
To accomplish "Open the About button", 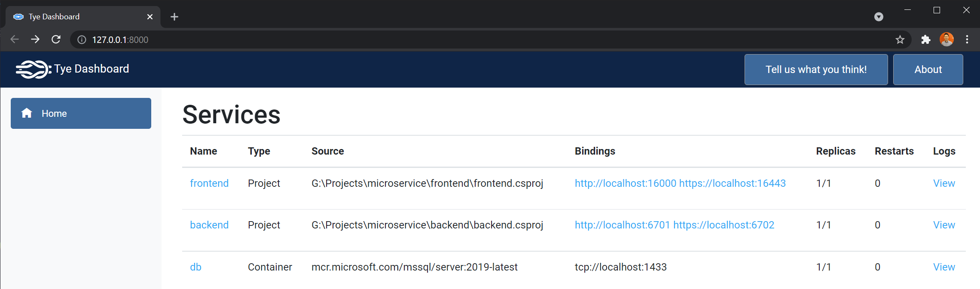I will tap(928, 70).
